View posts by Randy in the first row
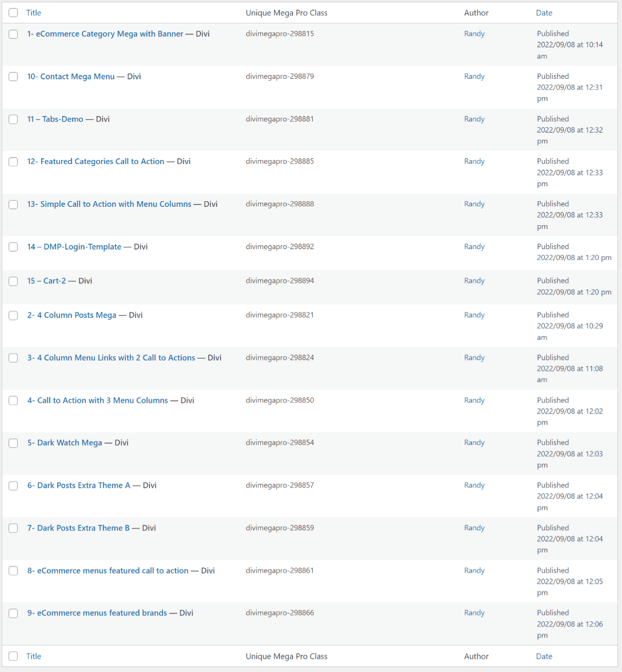The image size is (622, 672). [474, 33]
